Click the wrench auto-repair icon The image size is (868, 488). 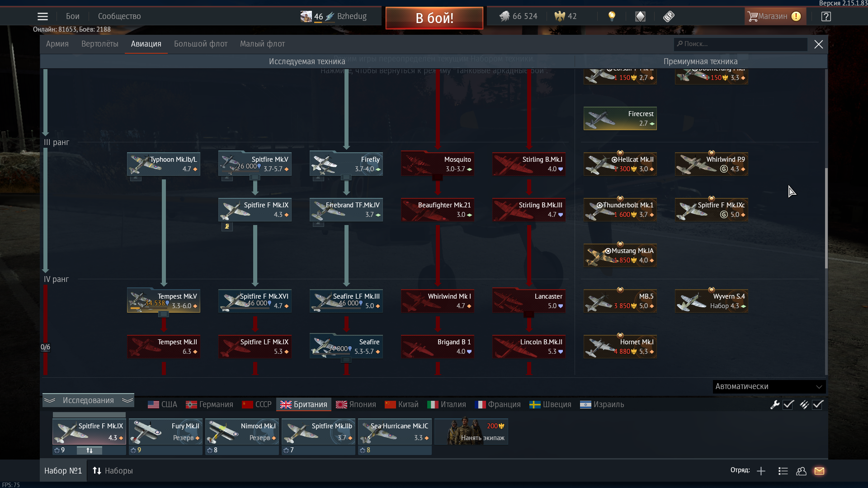775,405
